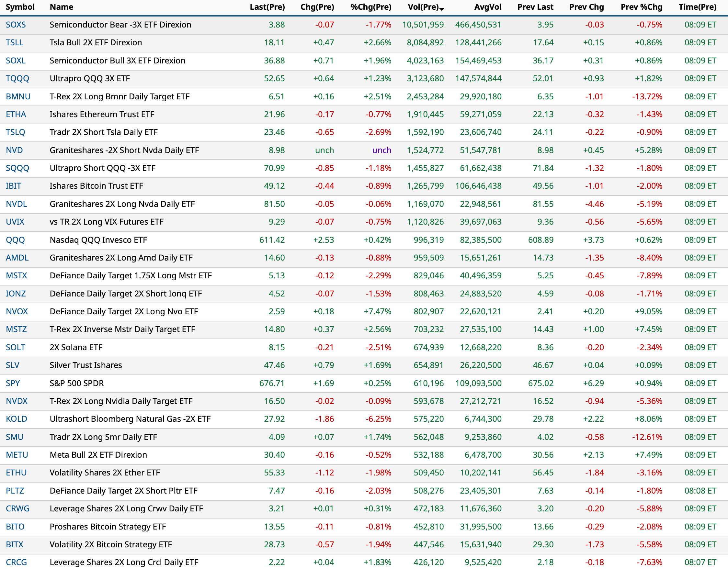Open the SOXS symbol link
The image size is (728, 569).
click(x=16, y=25)
